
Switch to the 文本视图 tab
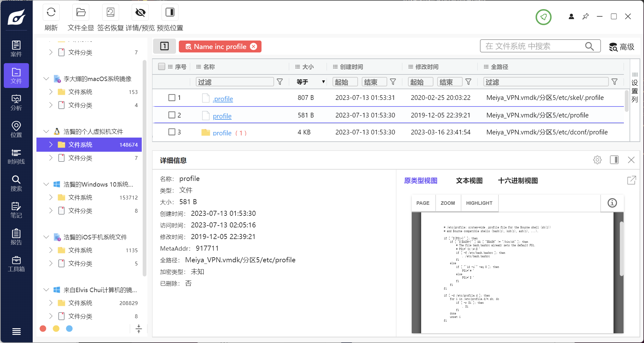469,181
